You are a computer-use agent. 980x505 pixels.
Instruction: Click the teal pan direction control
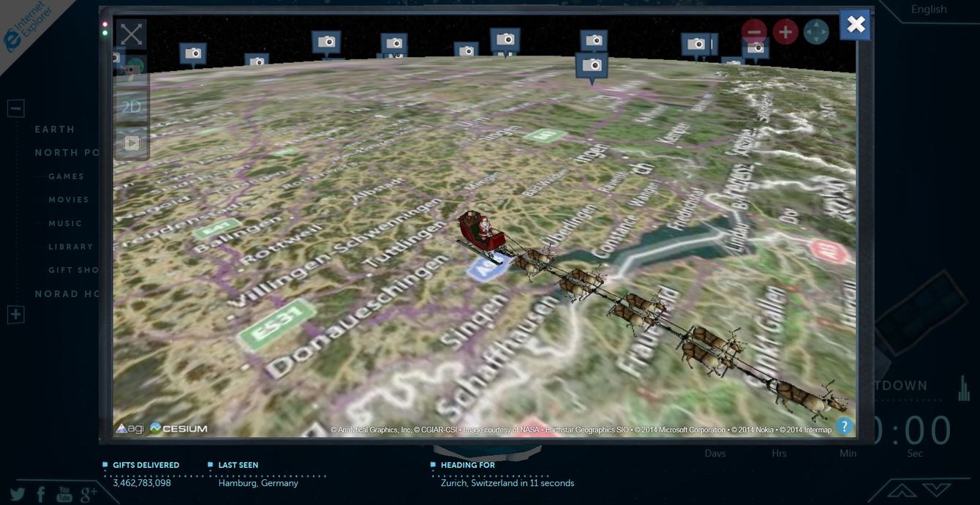coord(816,31)
